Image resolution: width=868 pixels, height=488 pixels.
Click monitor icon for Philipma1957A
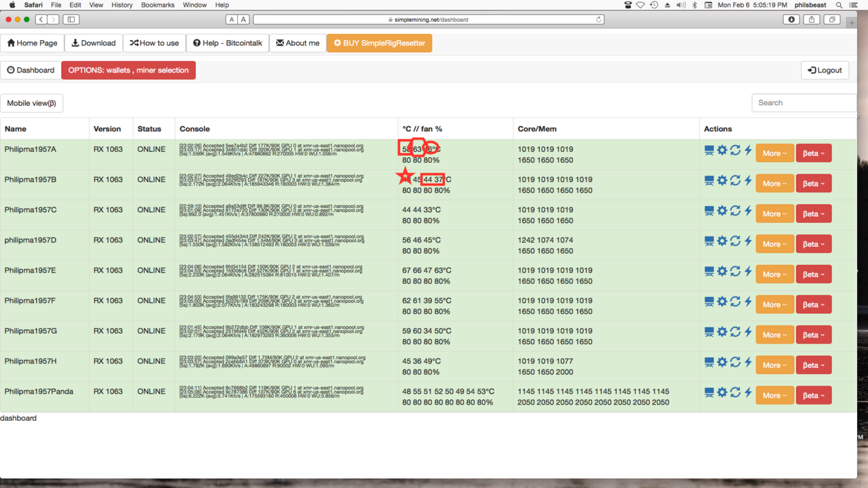[709, 150]
